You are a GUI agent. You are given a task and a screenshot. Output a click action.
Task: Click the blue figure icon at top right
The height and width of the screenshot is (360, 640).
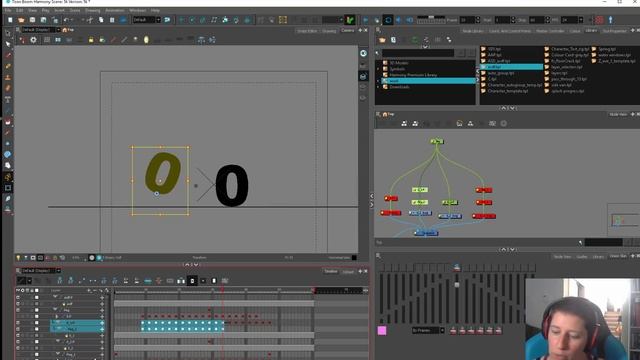pyautogui.click(x=611, y=20)
